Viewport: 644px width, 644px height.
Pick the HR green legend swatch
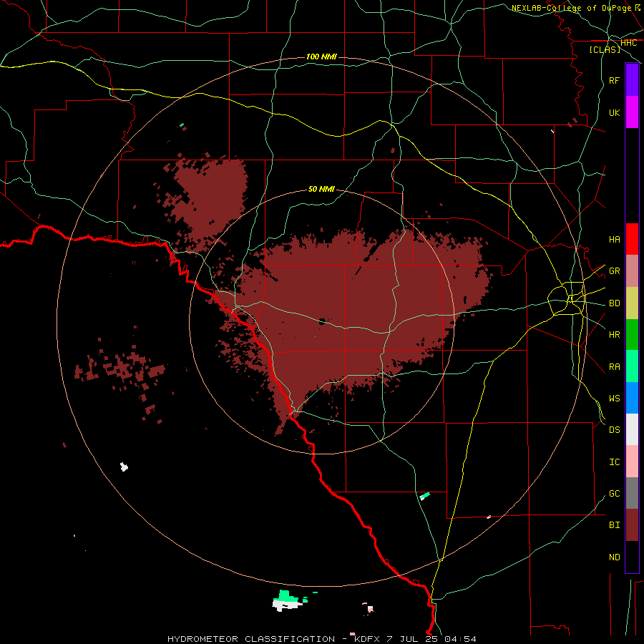tap(632, 335)
